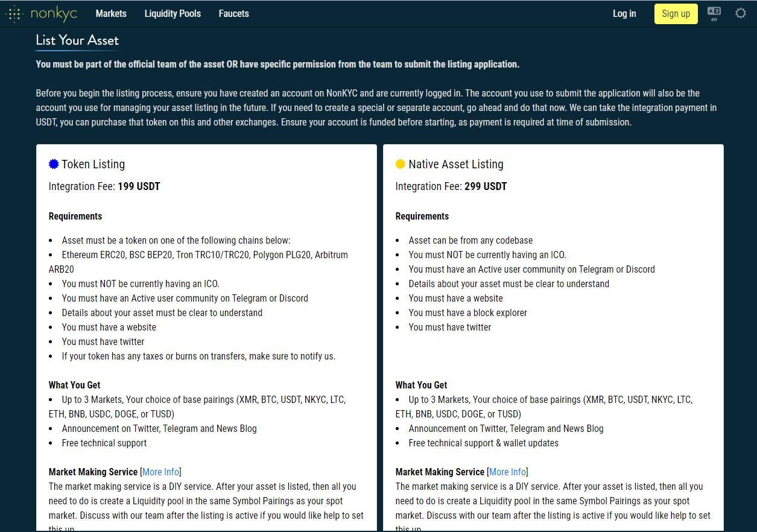Click "Details about your asset" line in Native Asset Listing
Viewport: 757px width, 532px height.
pos(508,283)
